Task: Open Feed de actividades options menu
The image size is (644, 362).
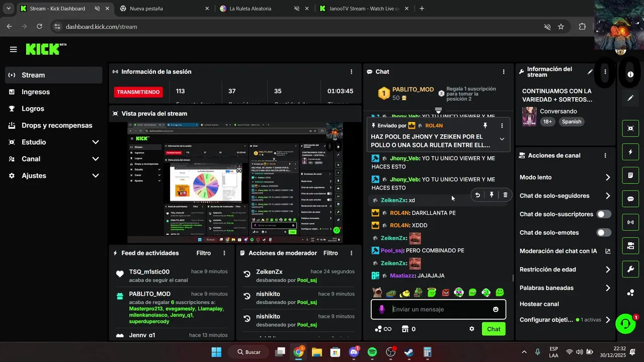Action: pyautogui.click(x=224, y=253)
